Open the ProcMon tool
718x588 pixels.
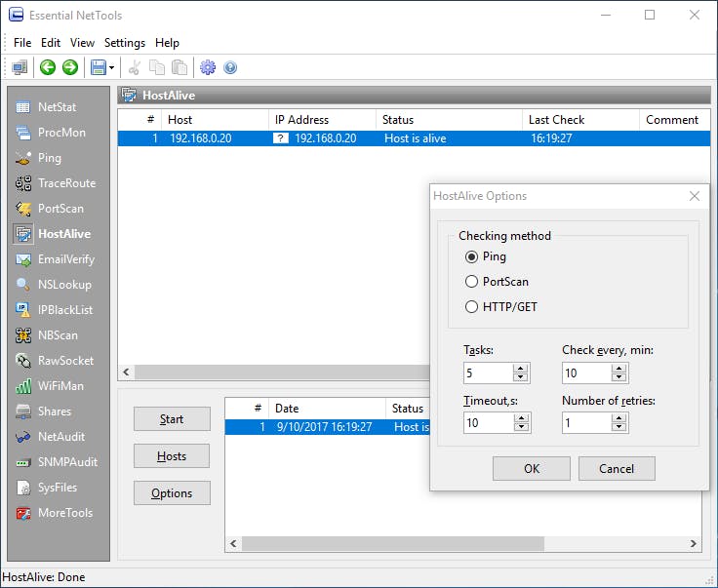tap(51, 133)
